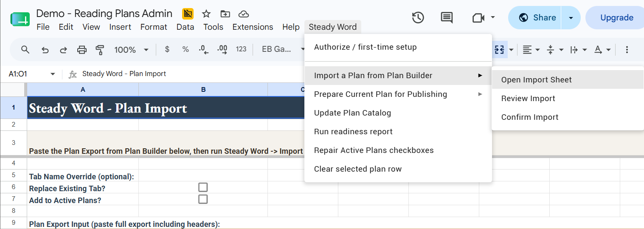The height and width of the screenshot is (229, 644).
Task: Click the fx formula icon
Action: pos(73,74)
